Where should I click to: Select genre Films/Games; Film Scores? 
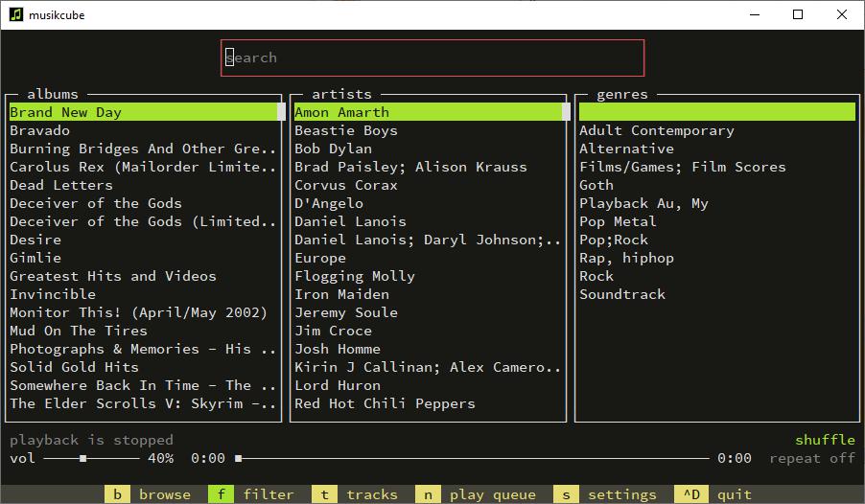(717, 167)
